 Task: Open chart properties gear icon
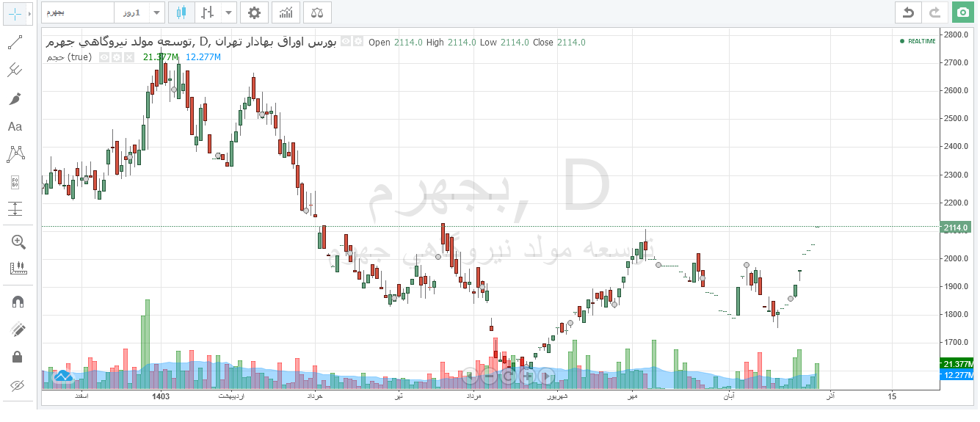pos(254,12)
